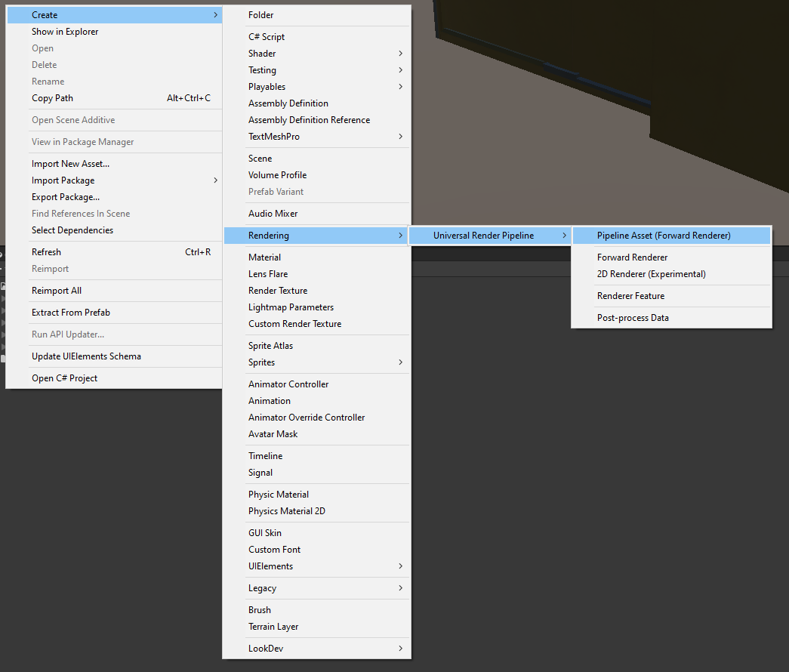This screenshot has width=789, height=672.
Task: Create a Custom Font
Action: click(x=316, y=550)
